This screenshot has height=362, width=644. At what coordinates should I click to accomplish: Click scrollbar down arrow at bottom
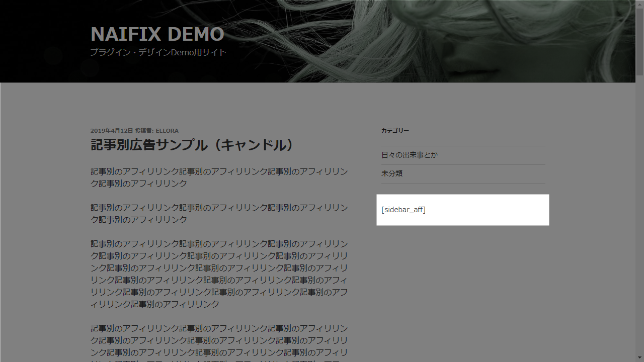pyautogui.click(x=639, y=358)
